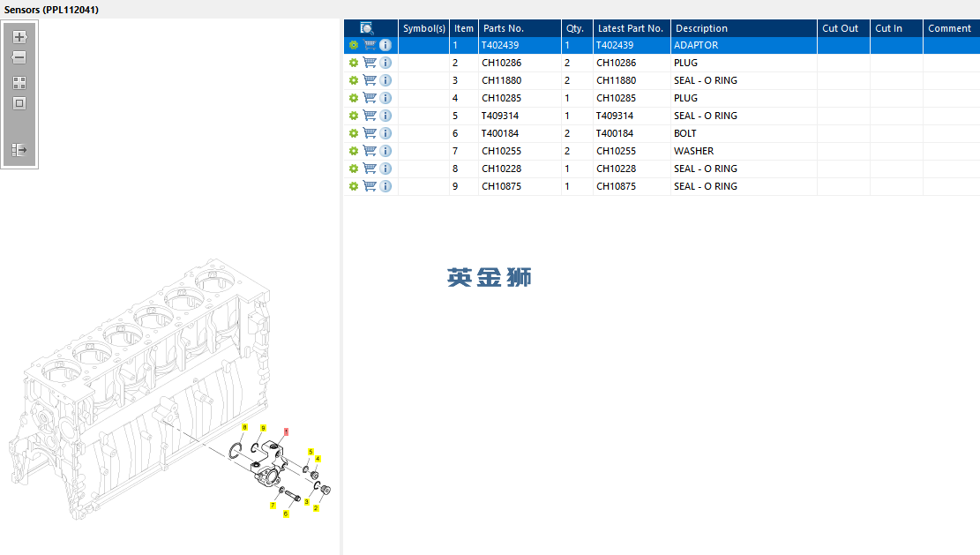
Task: Add PLUG CH10286 to shopping cart
Action: point(370,63)
